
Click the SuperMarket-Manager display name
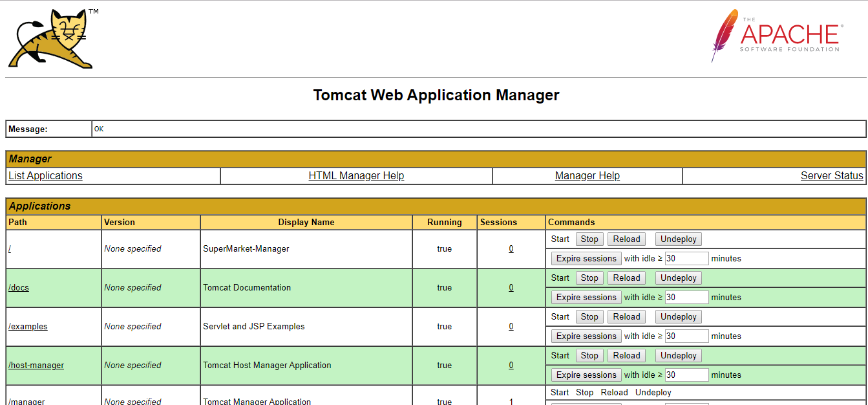pos(246,249)
